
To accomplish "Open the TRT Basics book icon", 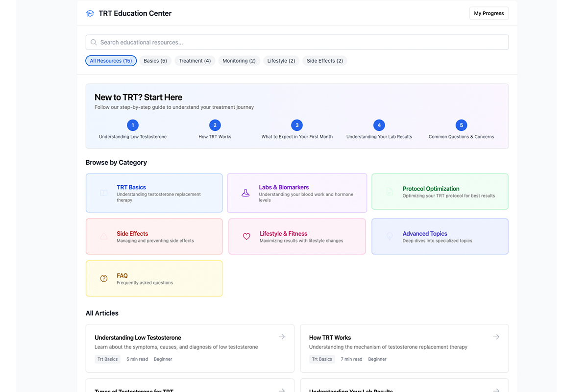I will coord(103,193).
